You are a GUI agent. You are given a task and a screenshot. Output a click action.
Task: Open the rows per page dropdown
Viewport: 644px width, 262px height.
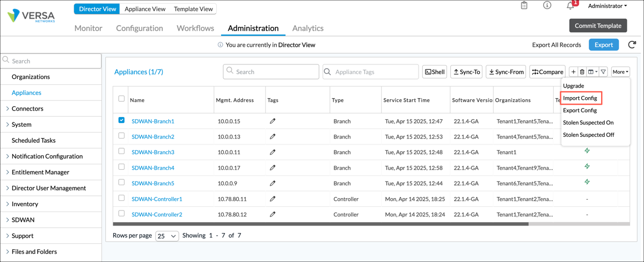[167, 236]
